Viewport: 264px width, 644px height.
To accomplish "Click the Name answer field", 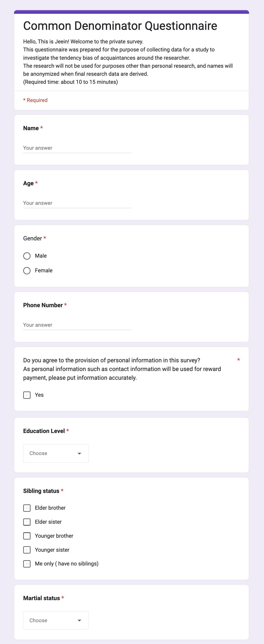I will click(x=77, y=148).
